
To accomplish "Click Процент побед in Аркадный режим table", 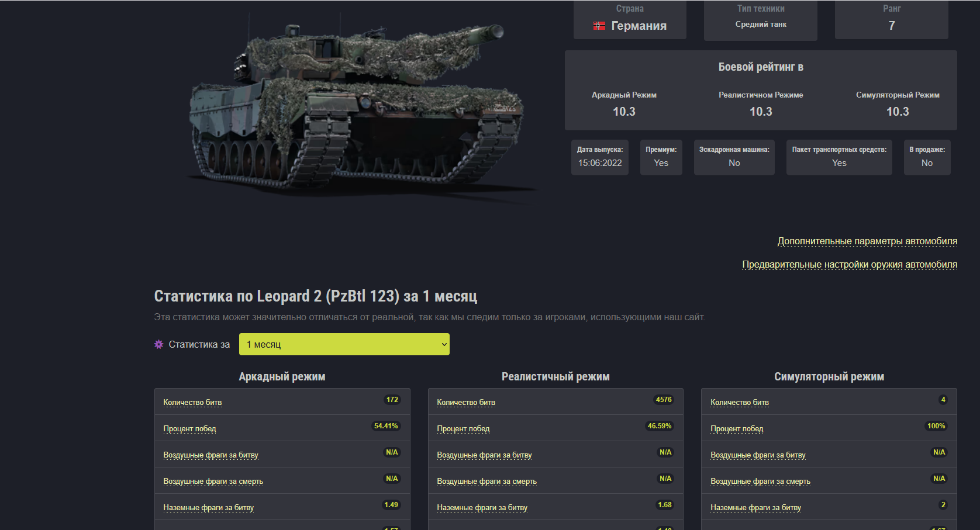I will tap(189, 429).
